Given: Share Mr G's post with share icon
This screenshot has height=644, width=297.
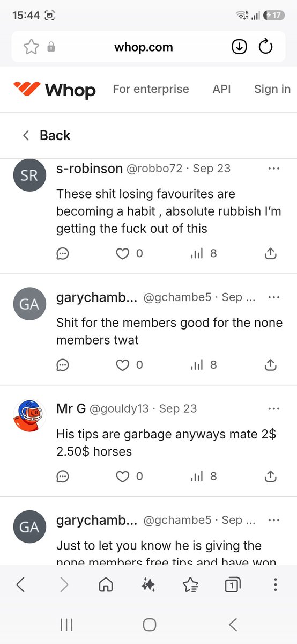Looking at the screenshot, I should [271, 476].
